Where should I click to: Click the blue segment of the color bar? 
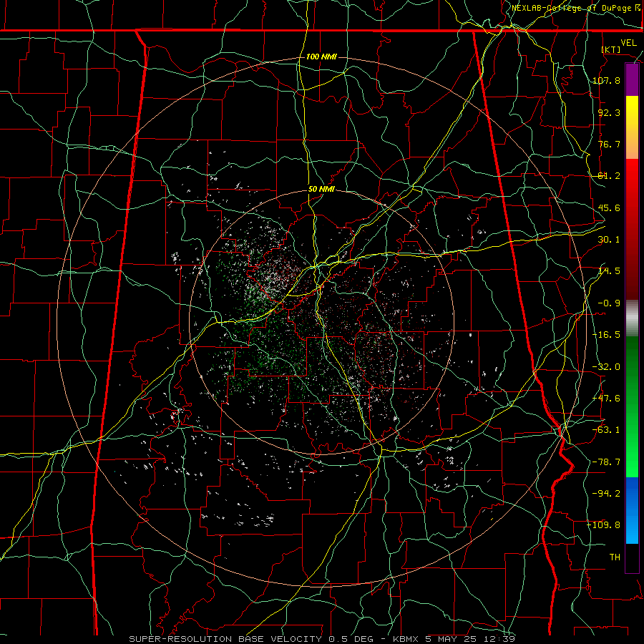pos(632,510)
